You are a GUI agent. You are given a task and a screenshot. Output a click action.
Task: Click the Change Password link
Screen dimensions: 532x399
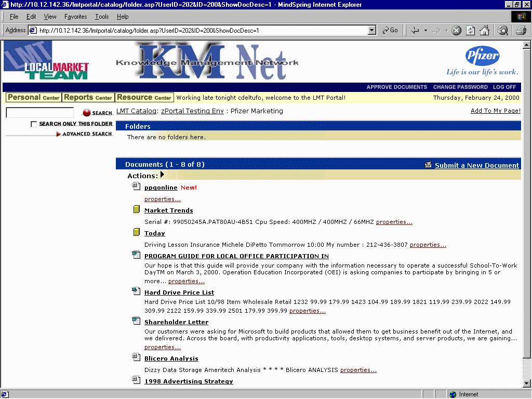click(460, 87)
